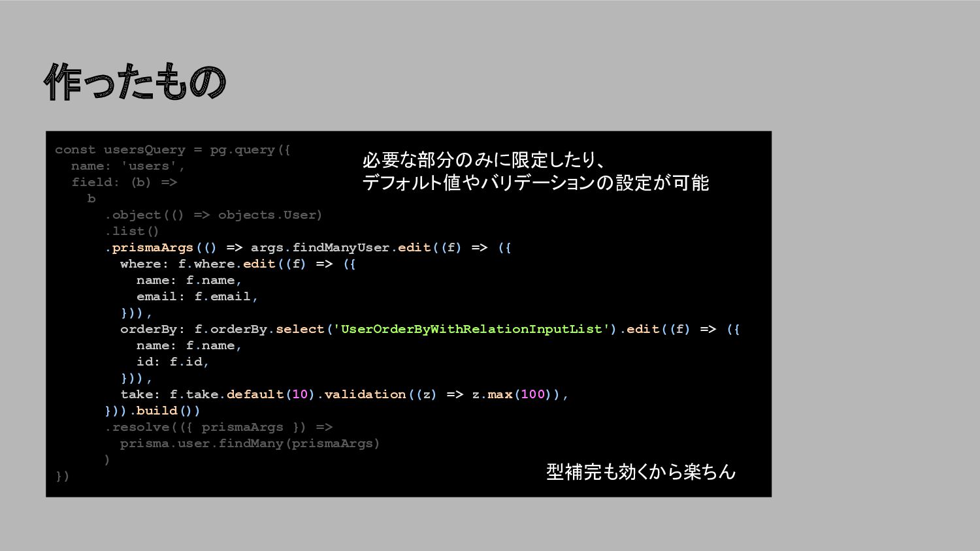980x551 pixels.
Task: Click the 'orderBy: f.orderBy' text
Action: (193, 329)
